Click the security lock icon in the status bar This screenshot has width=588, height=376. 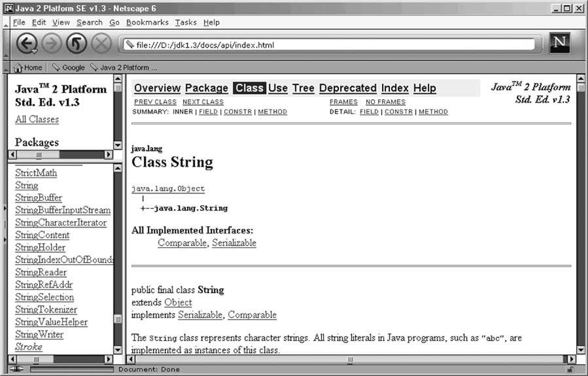(570, 369)
